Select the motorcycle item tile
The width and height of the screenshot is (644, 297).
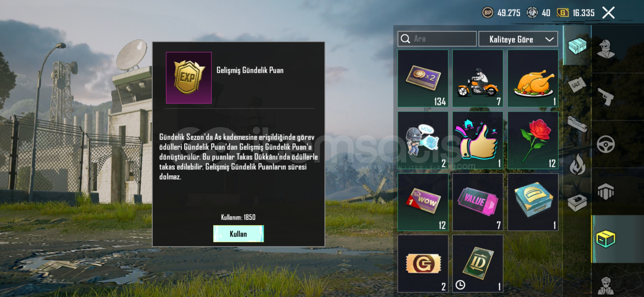(478, 78)
